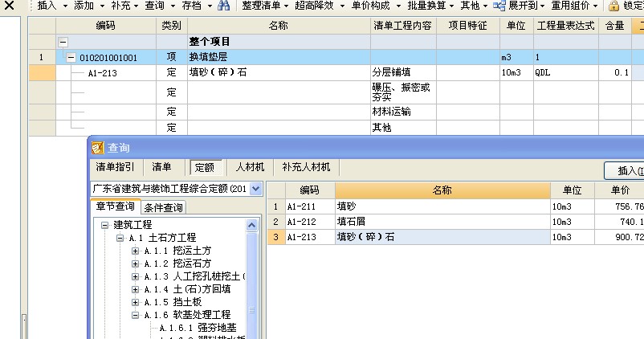Click the A1-213 code in main table

103,73
